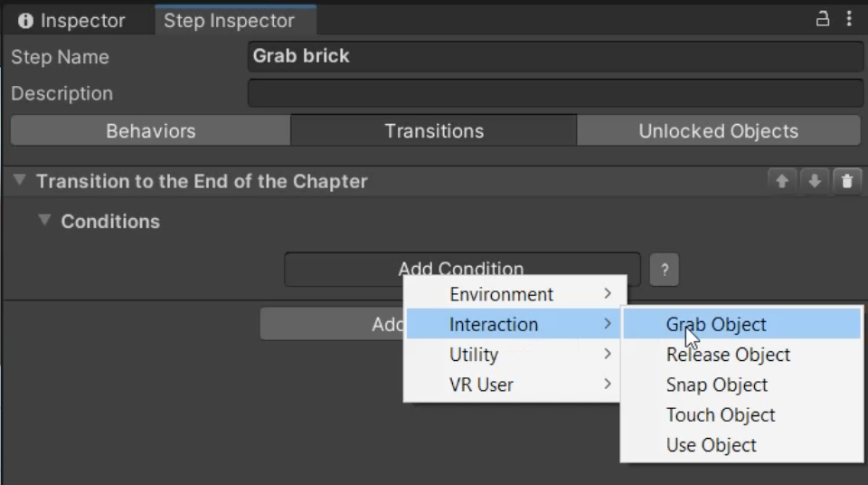Click the question mark help button
The image size is (868, 485).
coord(665,270)
